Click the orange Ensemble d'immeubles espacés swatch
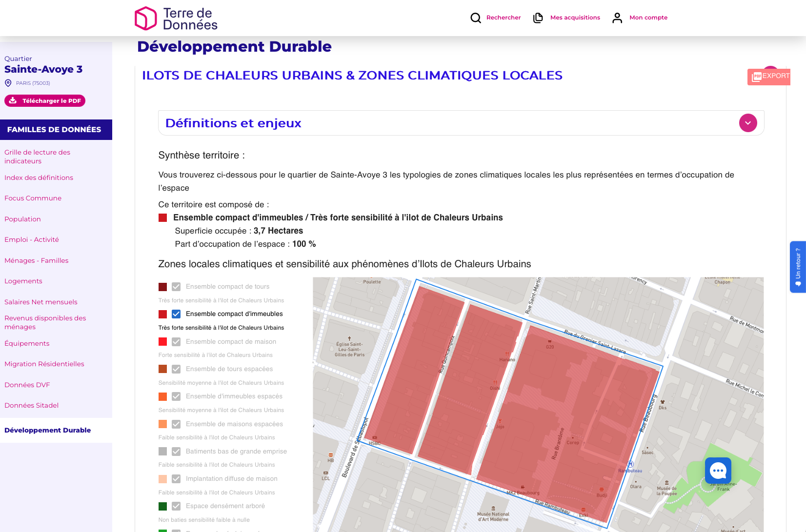This screenshot has width=806, height=532. (x=163, y=397)
